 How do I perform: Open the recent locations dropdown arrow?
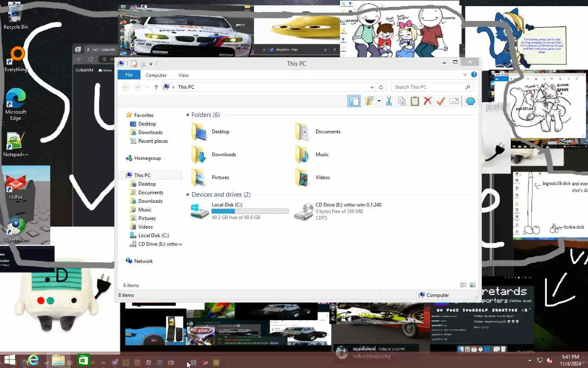(x=147, y=87)
